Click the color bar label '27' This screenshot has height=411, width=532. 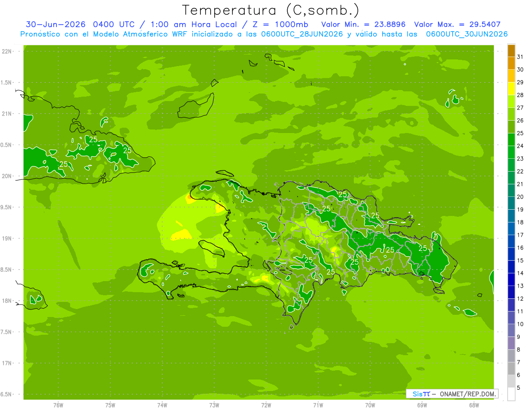[x=520, y=108]
